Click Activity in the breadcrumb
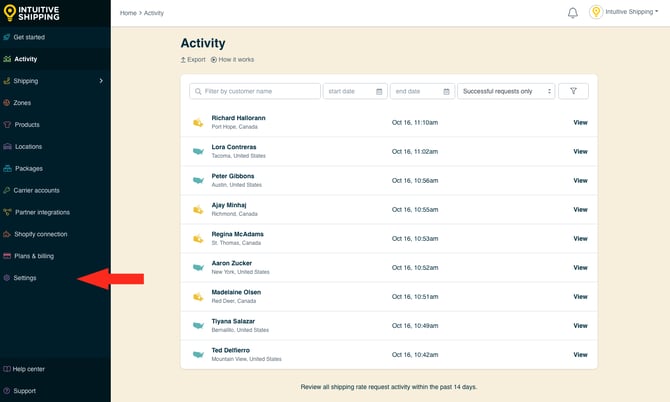Viewport: 670px width, 402px height. coord(154,13)
